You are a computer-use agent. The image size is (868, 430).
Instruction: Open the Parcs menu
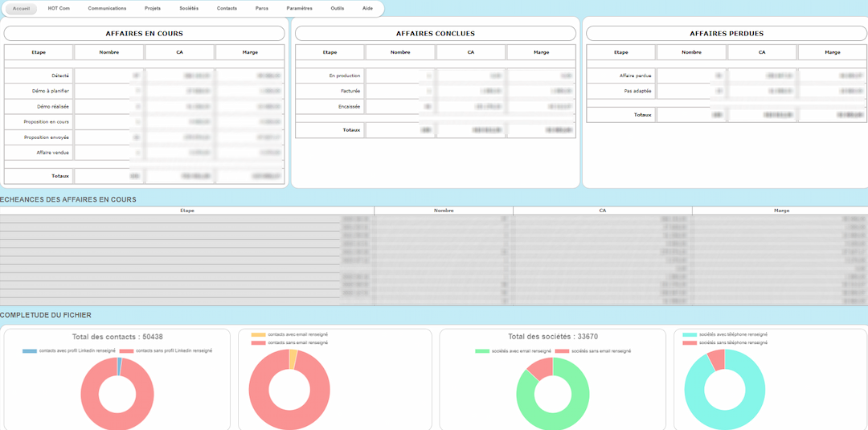[x=262, y=9]
